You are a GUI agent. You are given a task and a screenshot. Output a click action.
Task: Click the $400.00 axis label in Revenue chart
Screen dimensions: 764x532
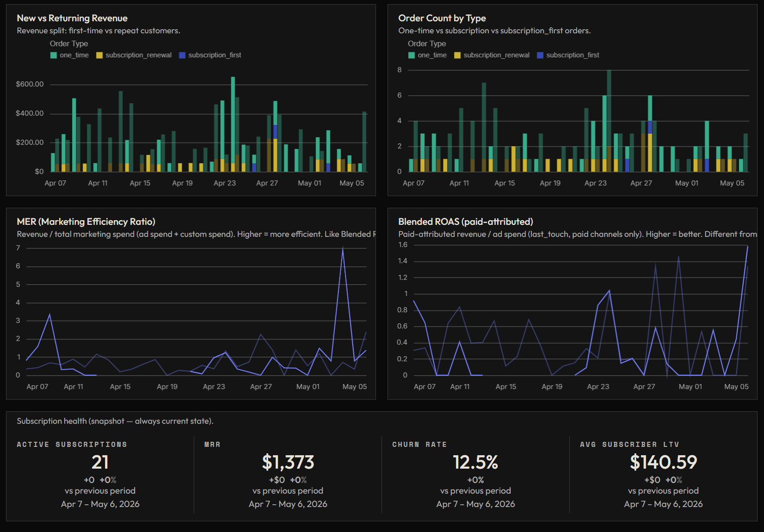30,113
